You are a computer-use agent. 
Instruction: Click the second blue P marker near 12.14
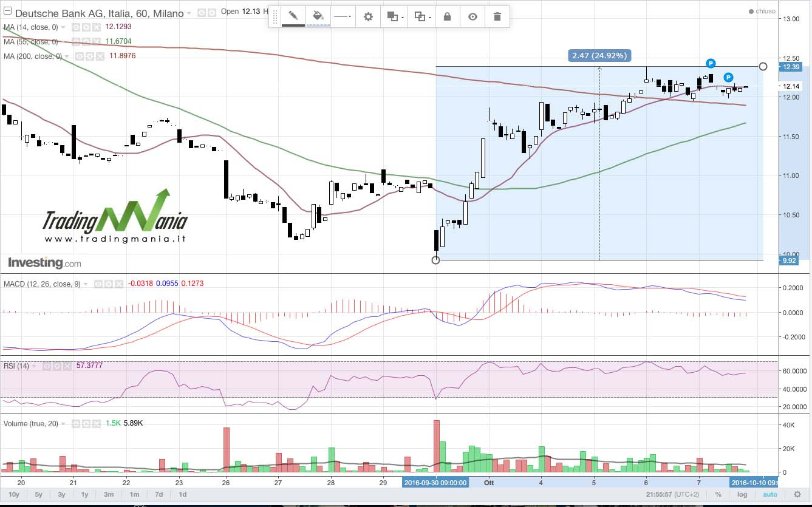coord(728,77)
